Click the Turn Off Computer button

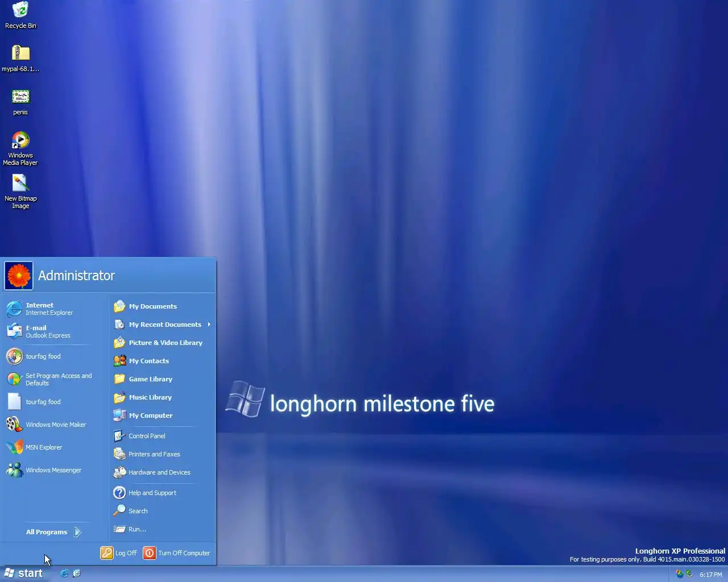pyautogui.click(x=177, y=553)
